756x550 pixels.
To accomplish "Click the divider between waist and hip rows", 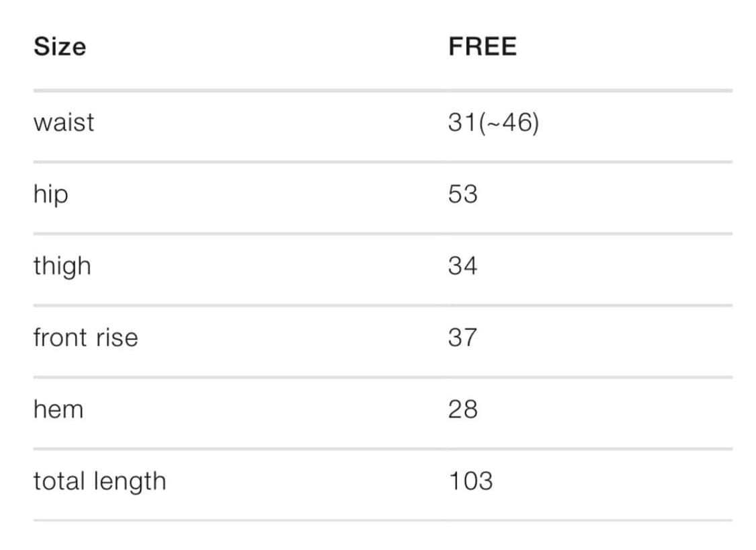I will tap(382, 161).
